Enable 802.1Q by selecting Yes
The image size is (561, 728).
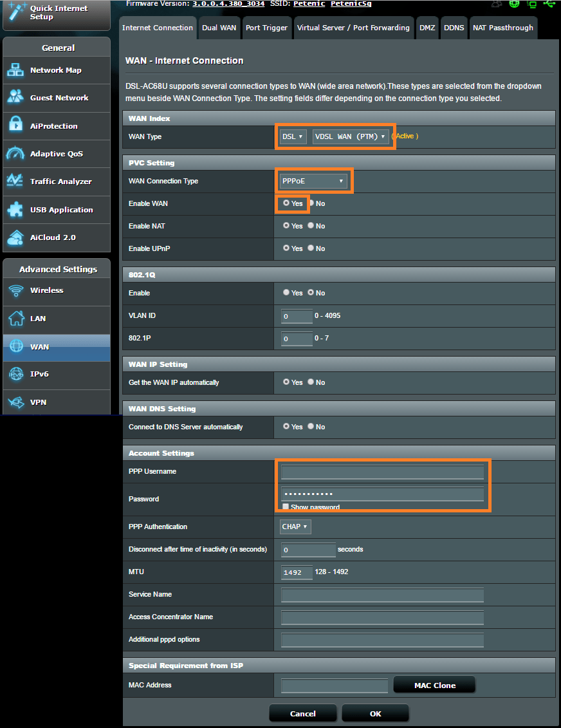click(286, 293)
